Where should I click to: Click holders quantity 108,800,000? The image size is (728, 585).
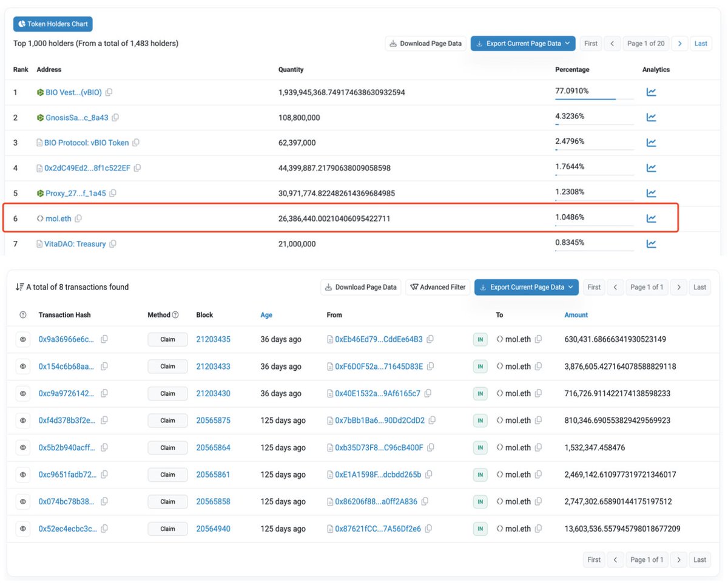point(299,118)
